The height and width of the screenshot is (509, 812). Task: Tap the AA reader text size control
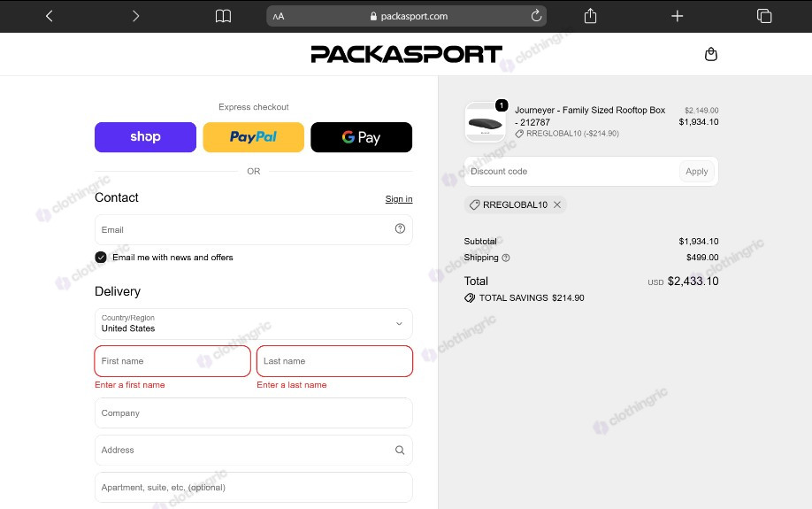[279, 16]
